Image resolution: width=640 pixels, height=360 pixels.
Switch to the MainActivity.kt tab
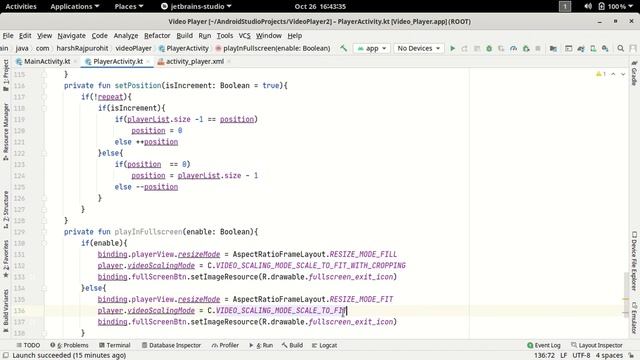point(43,62)
